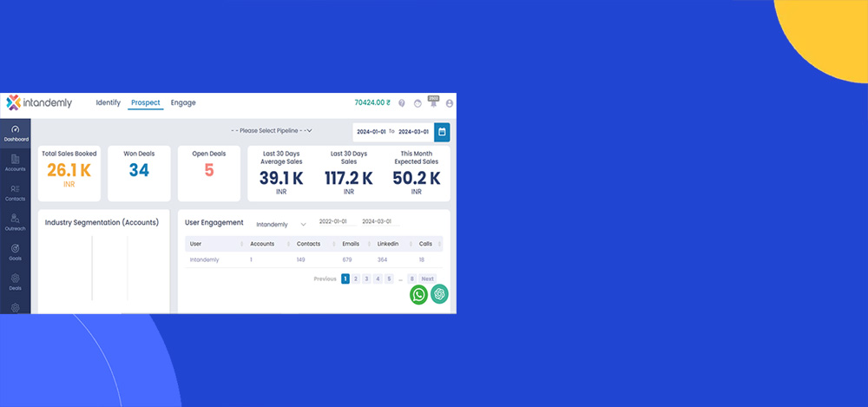Switch to the Identify tab
Screen dimensions: 868x407
108,102
